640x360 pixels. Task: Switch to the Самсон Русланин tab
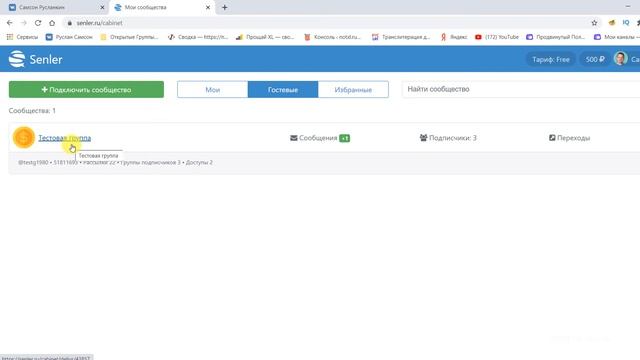[55, 7]
